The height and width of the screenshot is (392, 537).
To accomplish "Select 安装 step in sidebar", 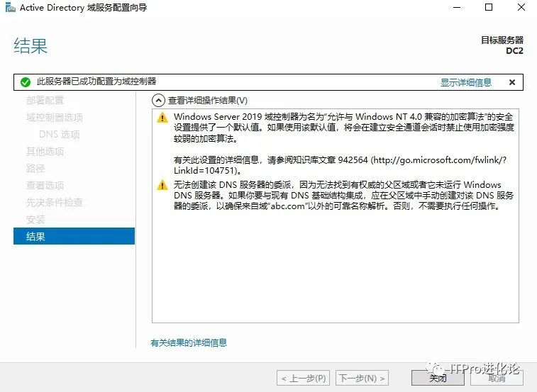I will coord(35,220).
